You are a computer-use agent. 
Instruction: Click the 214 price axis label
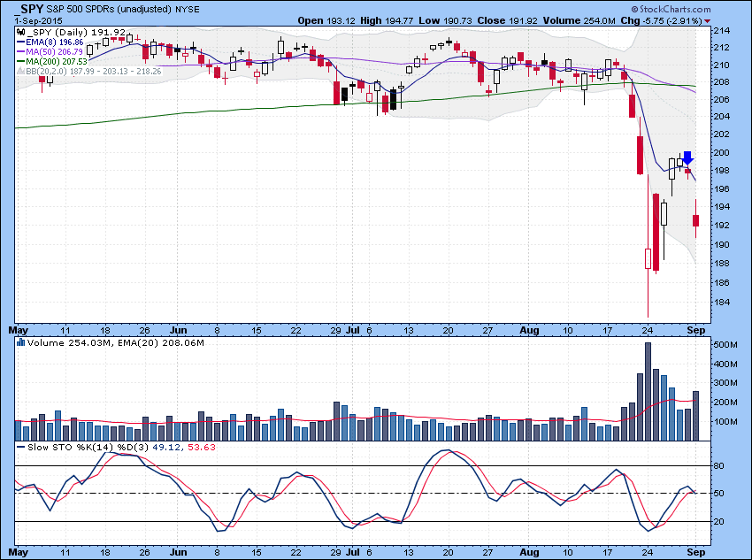[721, 31]
